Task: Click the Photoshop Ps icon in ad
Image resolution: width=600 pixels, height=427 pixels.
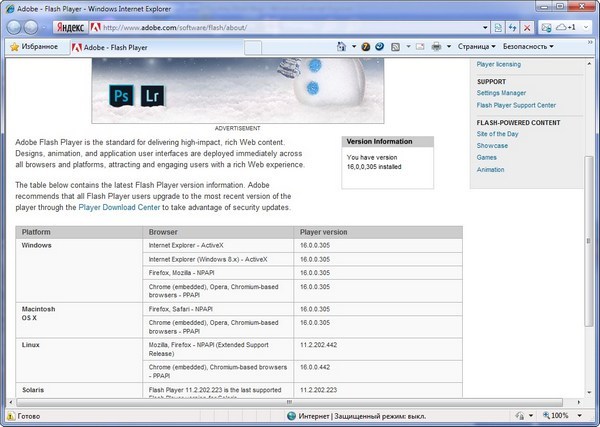Action: click(121, 96)
